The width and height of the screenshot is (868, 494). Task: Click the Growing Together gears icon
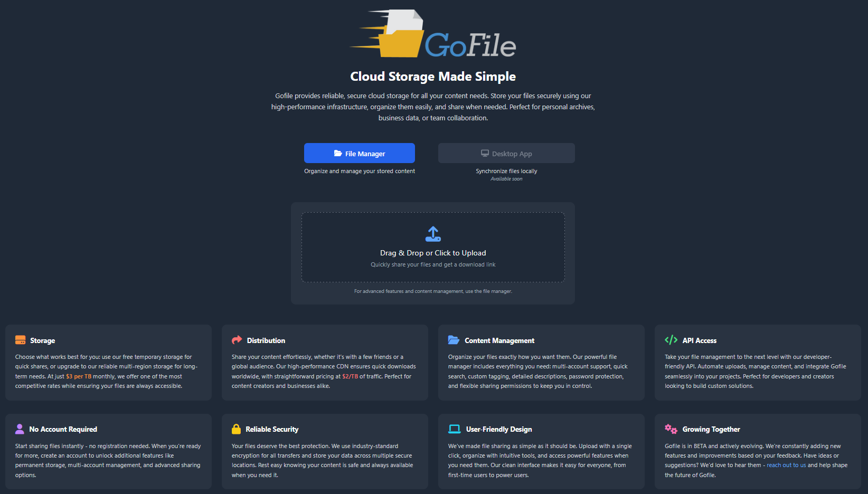tap(671, 429)
